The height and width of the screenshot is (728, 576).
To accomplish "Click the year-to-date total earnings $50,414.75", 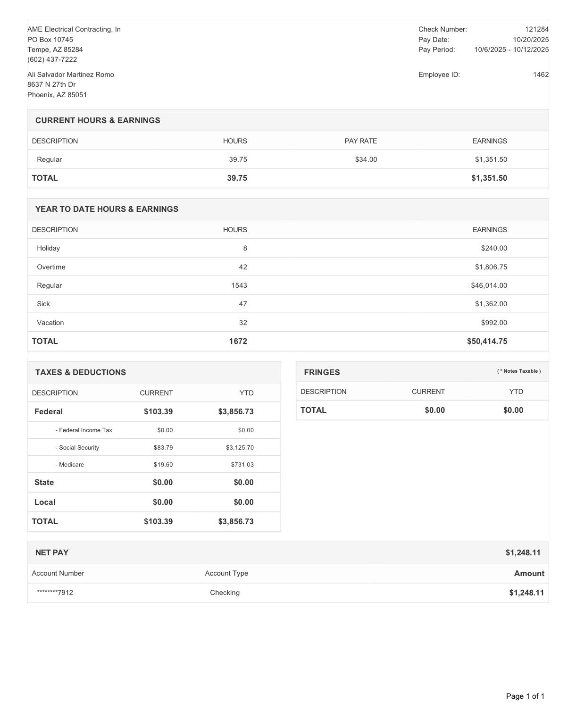I will click(487, 341).
